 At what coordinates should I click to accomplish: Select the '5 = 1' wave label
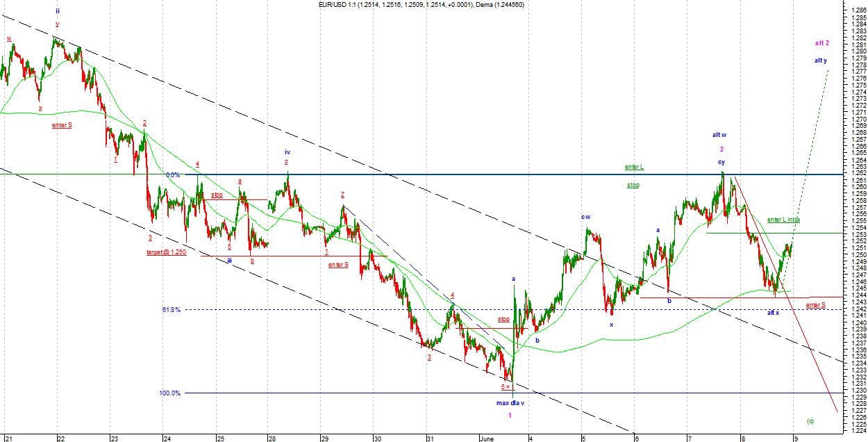click(x=506, y=386)
